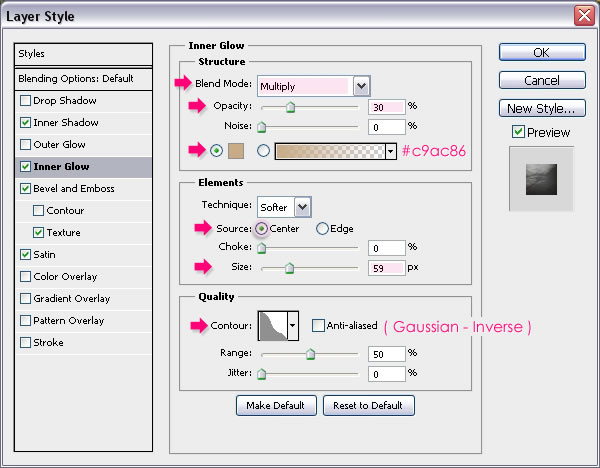Image resolution: width=600 pixels, height=468 pixels.
Task: Open the Styles section
Action: point(83,54)
